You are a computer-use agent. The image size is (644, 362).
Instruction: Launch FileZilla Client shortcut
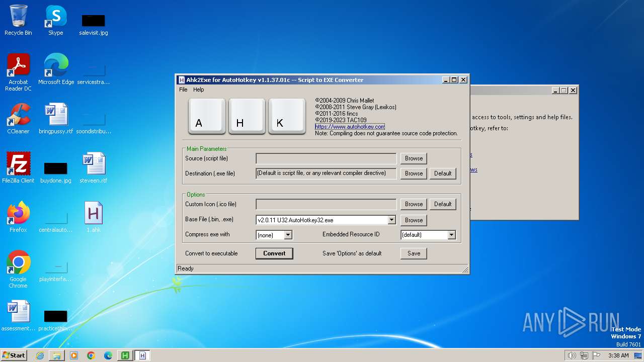click(18, 168)
